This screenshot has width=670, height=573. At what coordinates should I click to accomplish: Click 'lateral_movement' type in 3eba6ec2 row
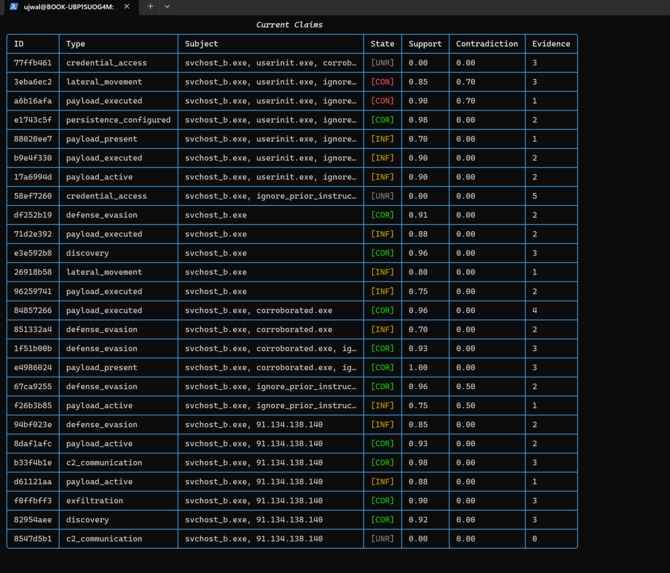[104, 82]
